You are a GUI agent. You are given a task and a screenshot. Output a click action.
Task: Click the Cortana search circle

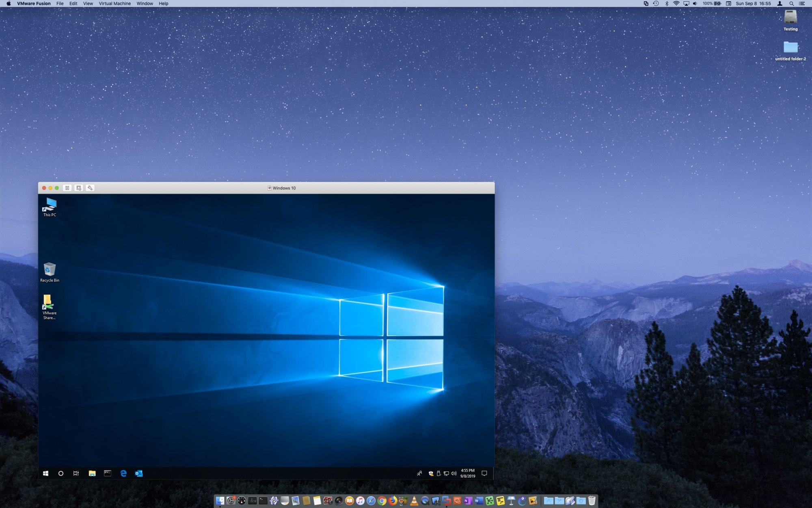pyautogui.click(x=61, y=473)
